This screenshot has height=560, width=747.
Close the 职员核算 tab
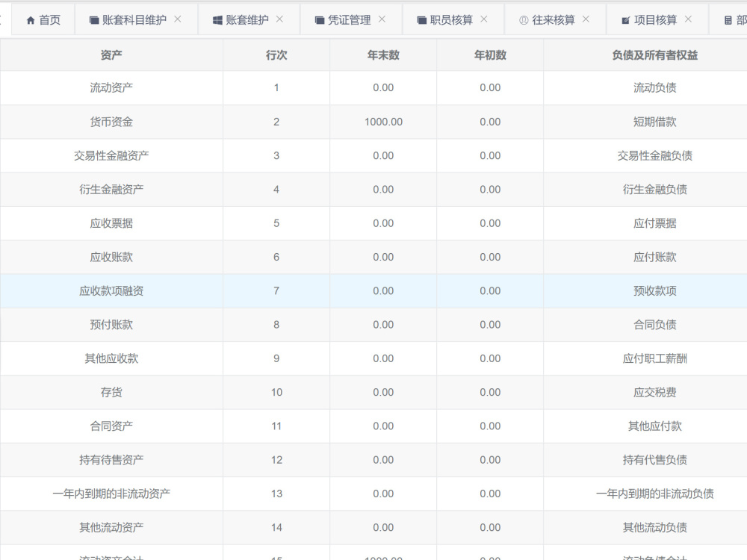tap(484, 19)
